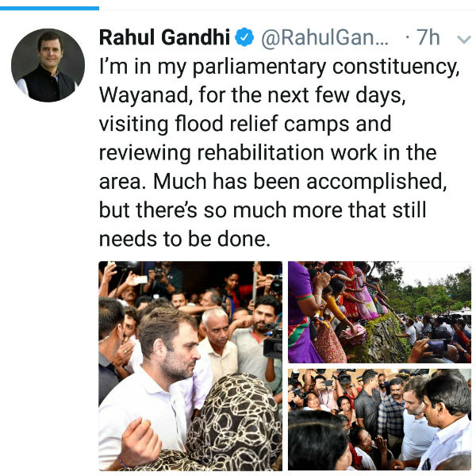The image size is (476, 476).
Task: Click the tweet text about Wayanad
Action: pos(279,152)
